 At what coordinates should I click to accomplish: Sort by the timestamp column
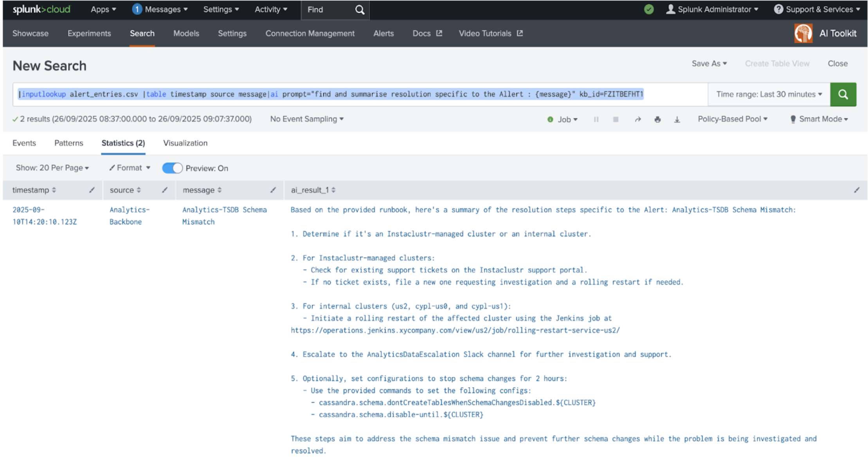pos(34,190)
